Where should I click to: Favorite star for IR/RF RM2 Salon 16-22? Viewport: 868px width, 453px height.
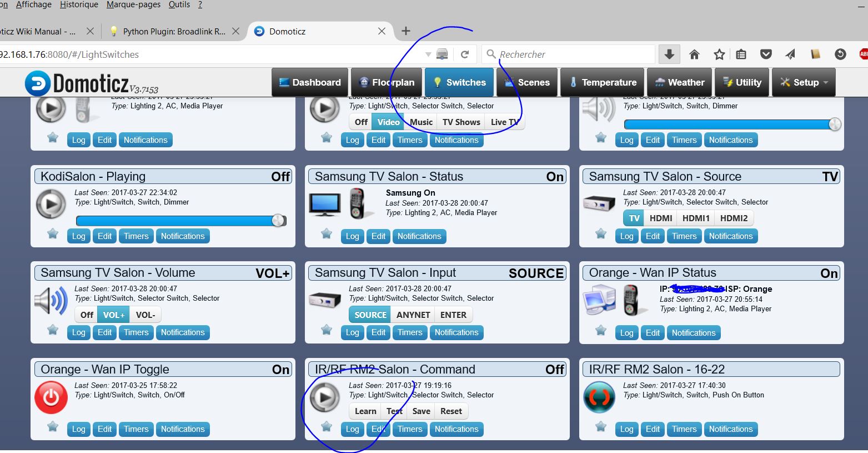click(x=601, y=426)
